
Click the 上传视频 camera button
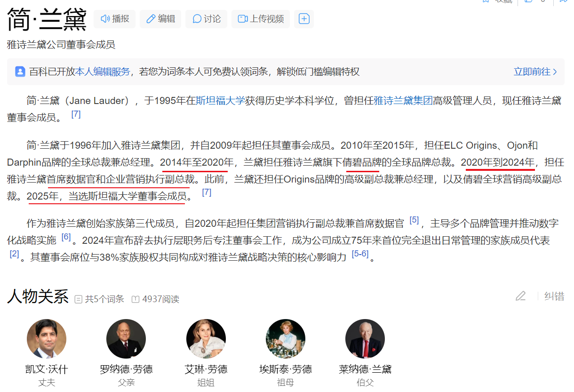click(261, 19)
